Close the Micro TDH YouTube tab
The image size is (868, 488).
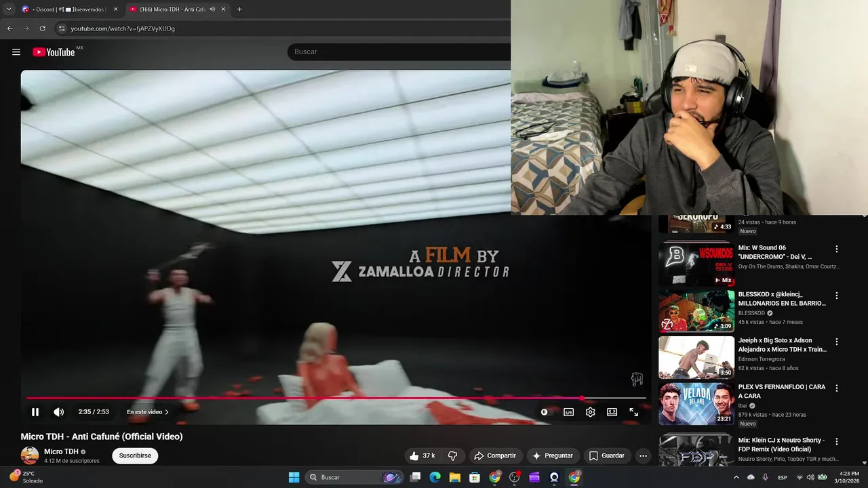click(223, 9)
